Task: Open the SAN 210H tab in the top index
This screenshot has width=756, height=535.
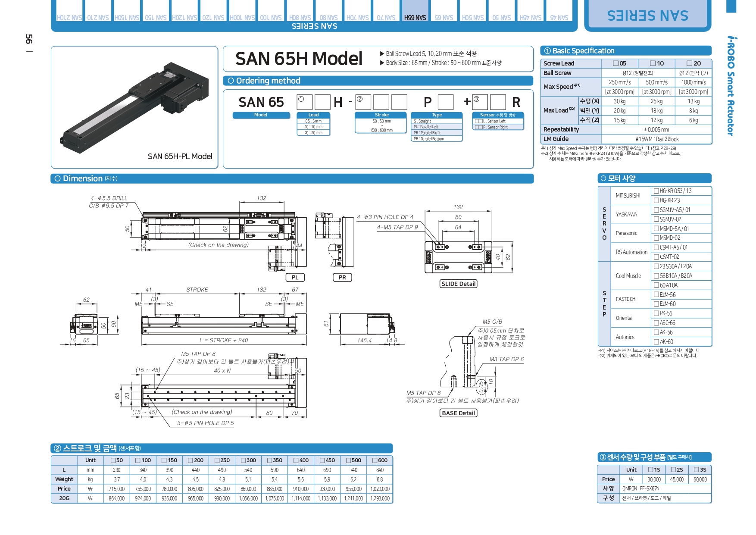Action: pyautogui.click(x=69, y=12)
